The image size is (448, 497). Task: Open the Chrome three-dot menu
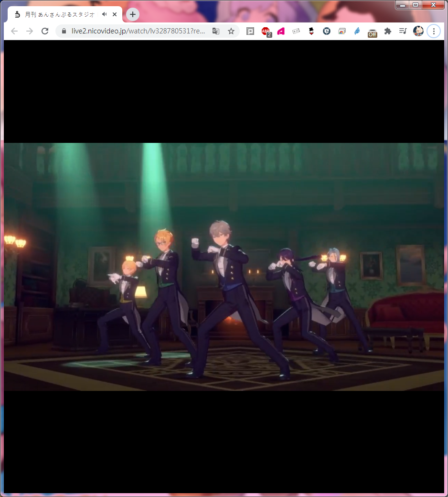[x=434, y=31]
